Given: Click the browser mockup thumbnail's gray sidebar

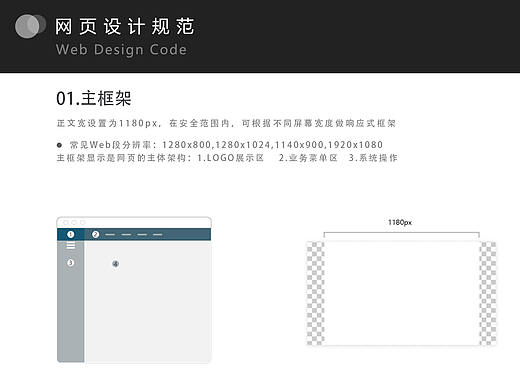Looking at the screenshot, I should click(71, 301).
